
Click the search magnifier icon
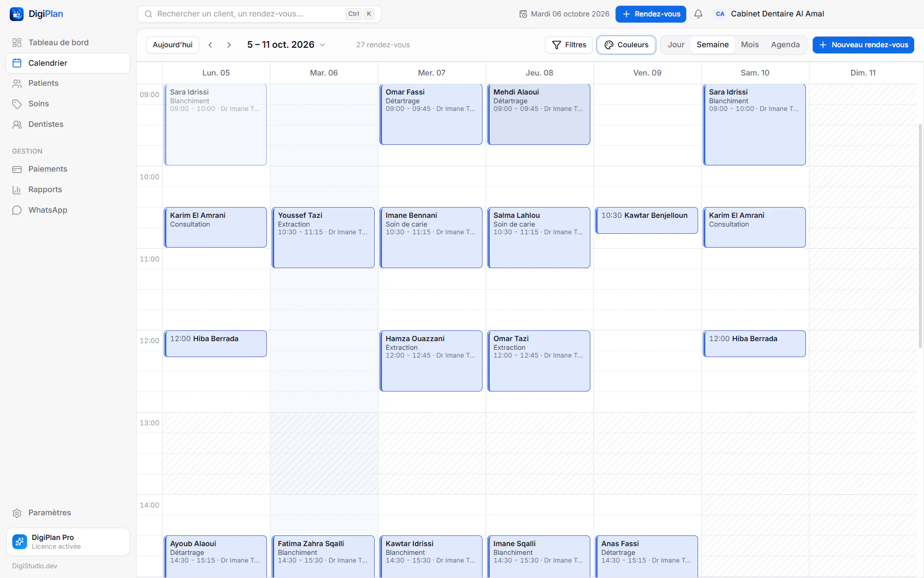(x=148, y=14)
